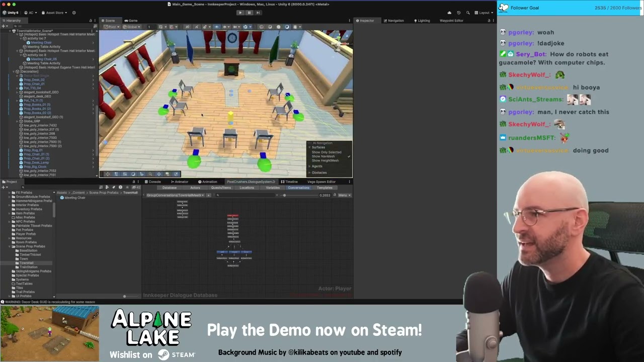Click the Unity 6 logo button
Screen dimensions: 644x362
click(x=11, y=13)
